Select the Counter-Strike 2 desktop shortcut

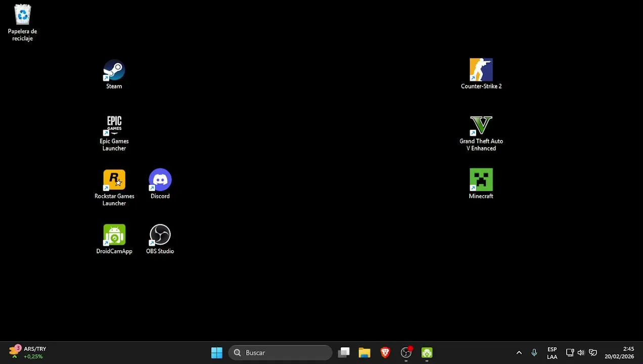point(481,74)
